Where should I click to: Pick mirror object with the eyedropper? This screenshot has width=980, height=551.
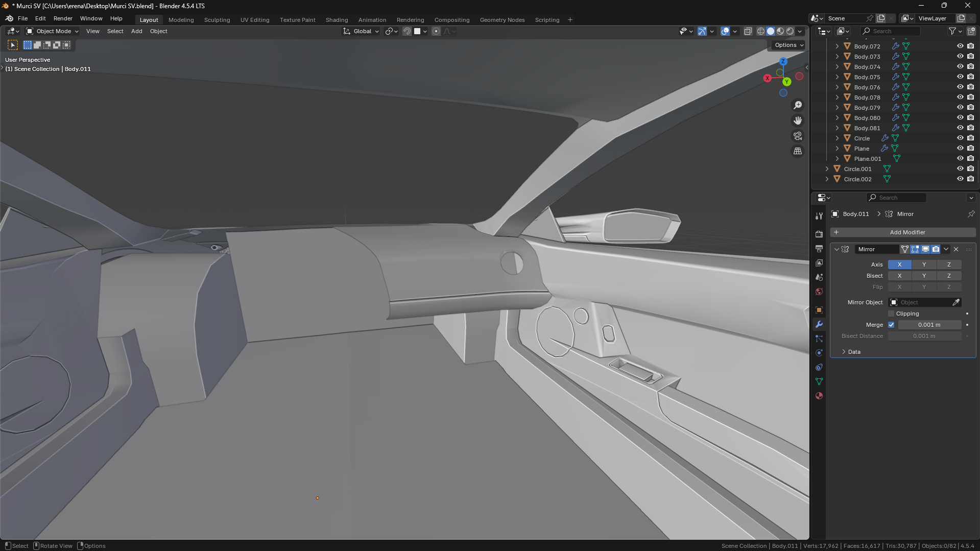956,302
